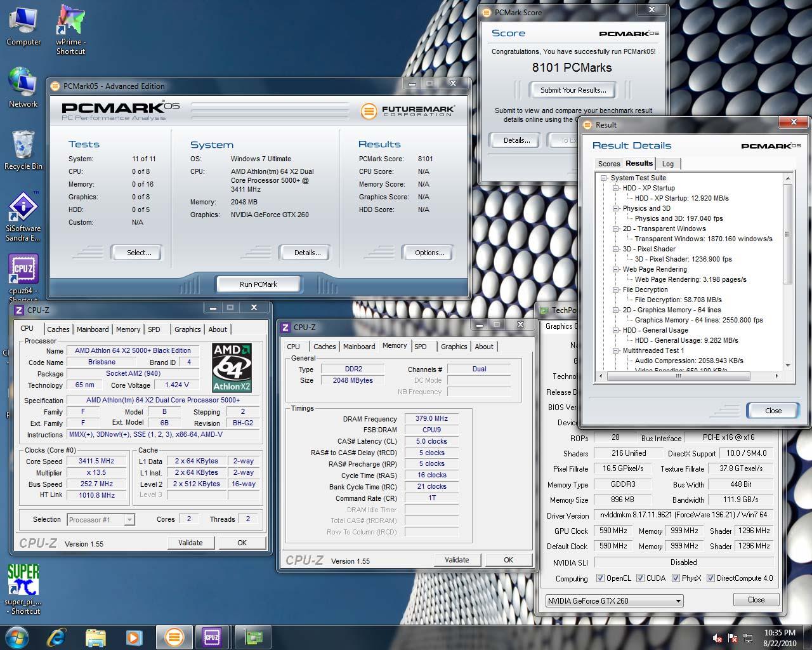Collapse the 2D - Transparent Windows node
812x650 pixels.
click(616, 229)
